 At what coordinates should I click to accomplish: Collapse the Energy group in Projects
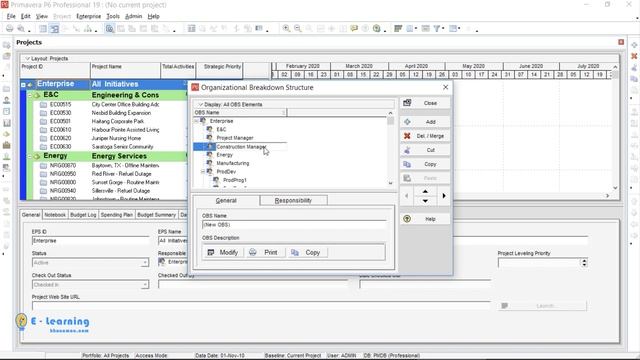(29, 156)
